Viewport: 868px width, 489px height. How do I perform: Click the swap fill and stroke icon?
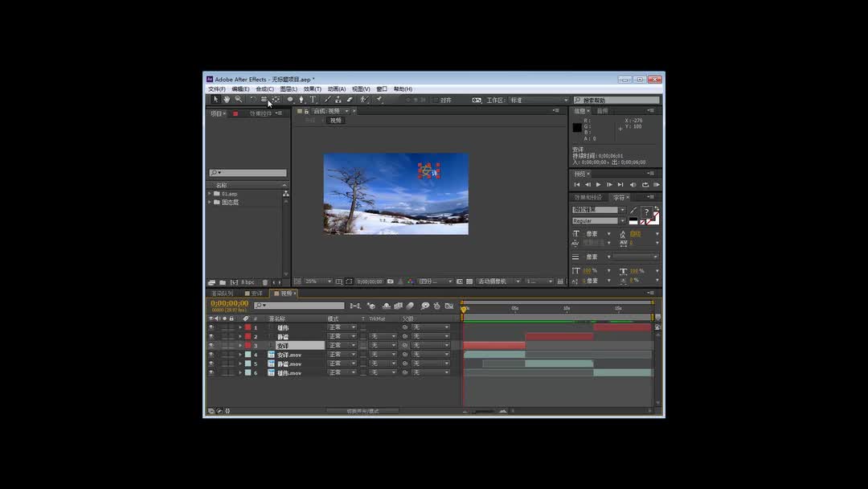(657, 209)
